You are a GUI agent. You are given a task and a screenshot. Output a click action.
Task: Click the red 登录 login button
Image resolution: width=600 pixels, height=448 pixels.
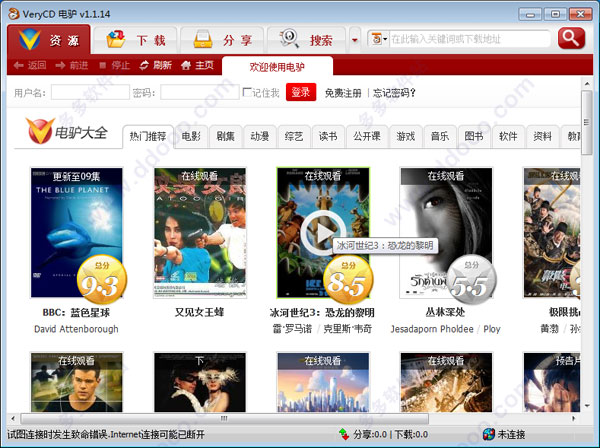click(301, 92)
